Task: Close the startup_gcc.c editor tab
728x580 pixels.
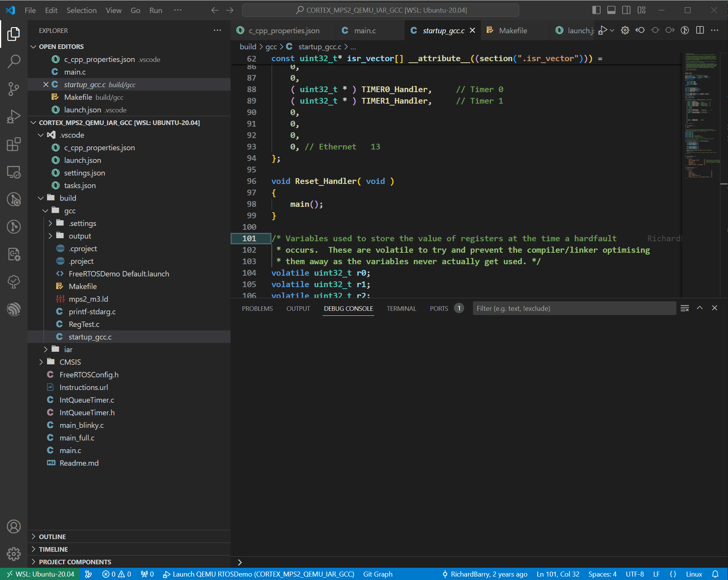Action: 473,30
